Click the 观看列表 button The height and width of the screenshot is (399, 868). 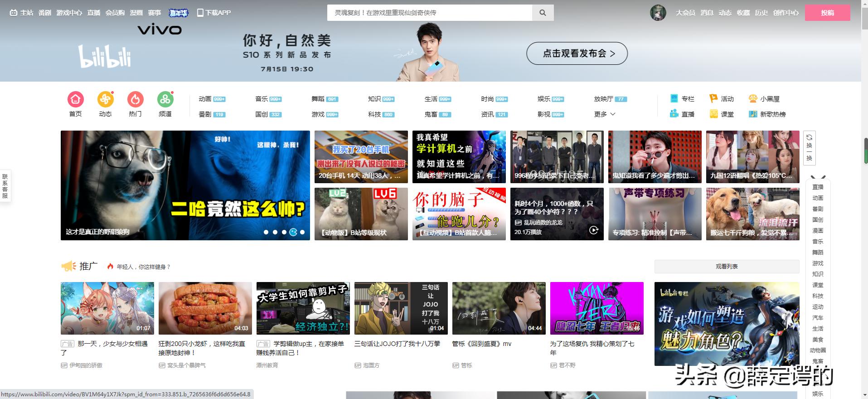(727, 267)
